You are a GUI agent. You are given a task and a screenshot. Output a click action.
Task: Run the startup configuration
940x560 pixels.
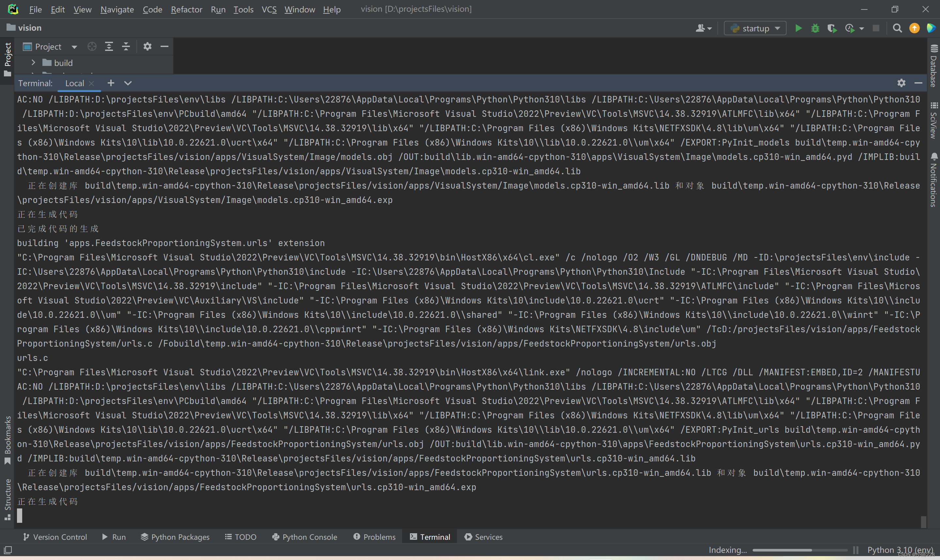coord(798,28)
